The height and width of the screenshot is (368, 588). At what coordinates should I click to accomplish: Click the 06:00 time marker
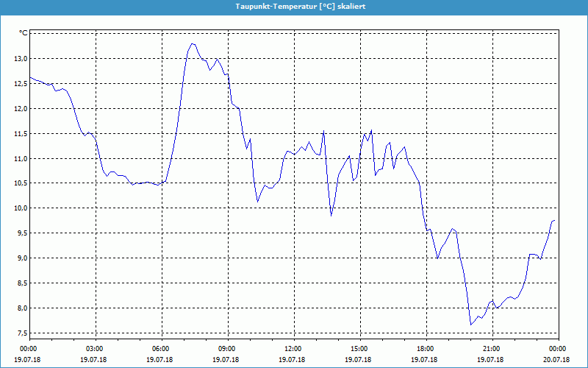[x=161, y=348]
